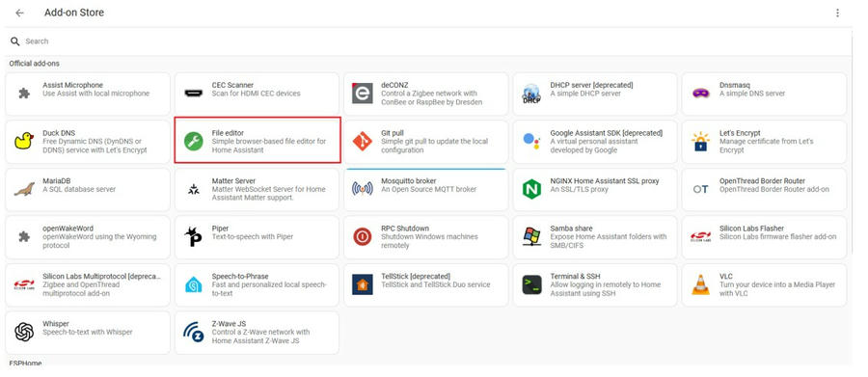Click the deCONZ logo icon

coord(362,93)
